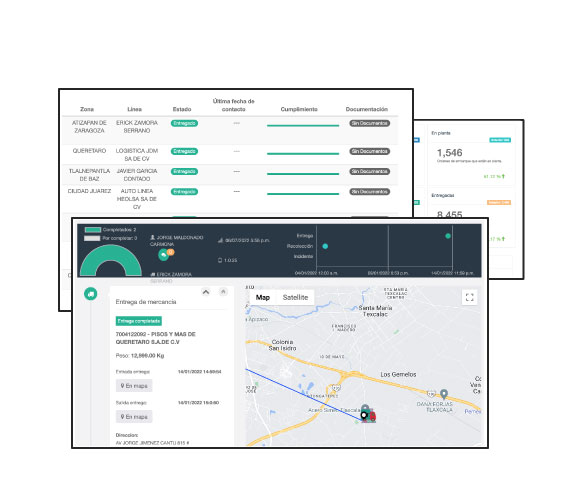Click the Entrega completada status badge
The image size is (586, 498).
pos(139,321)
